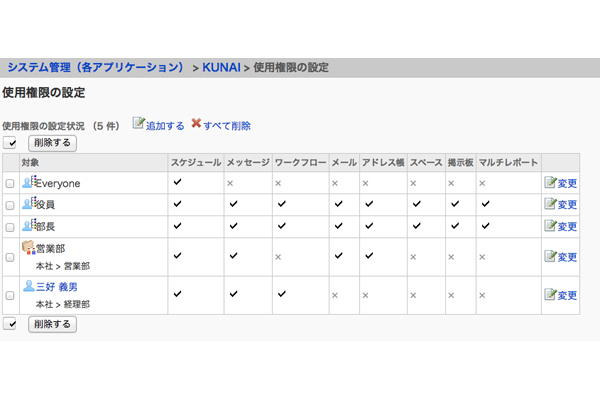Image resolution: width=600 pixels, height=400 pixels.
Task: Click the すべて削除 red X icon
Action: click(196, 124)
